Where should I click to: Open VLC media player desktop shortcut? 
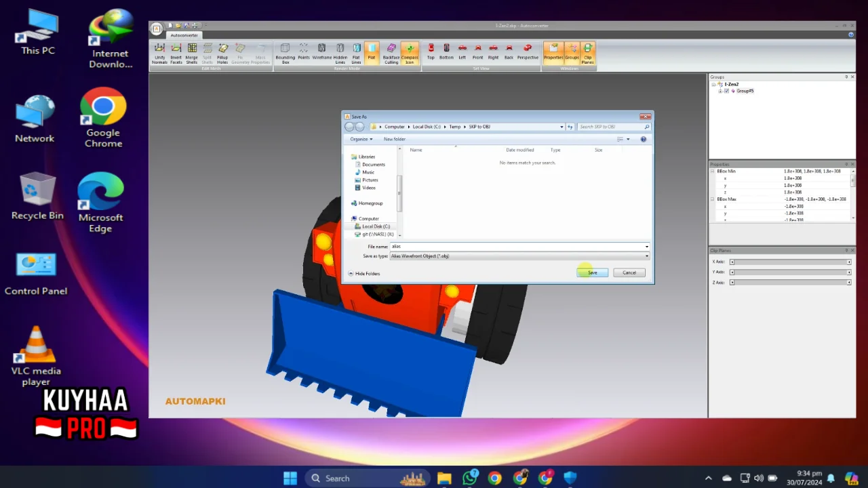click(36, 356)
